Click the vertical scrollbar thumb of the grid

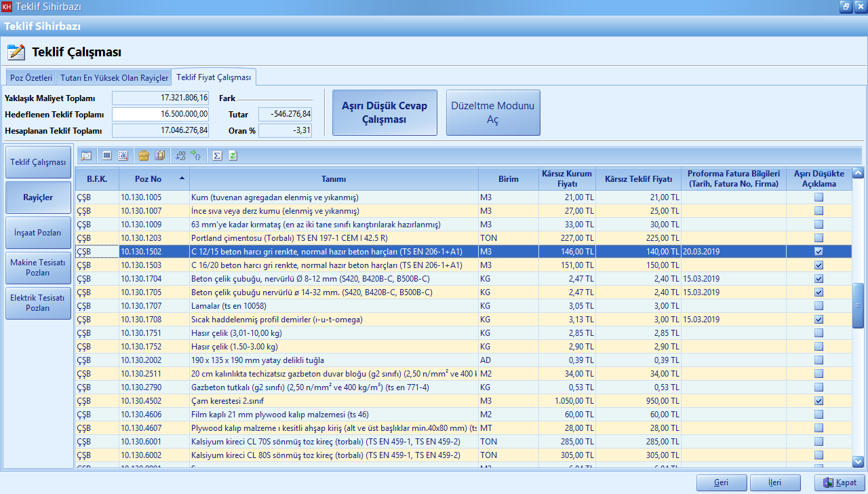point(858,305)
